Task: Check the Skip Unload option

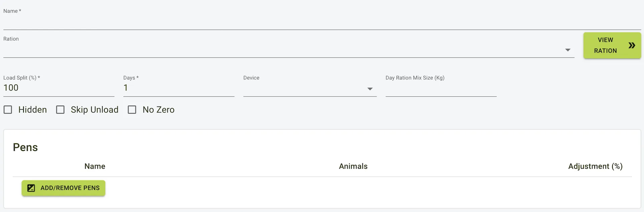Action: [x=60, y=110]
